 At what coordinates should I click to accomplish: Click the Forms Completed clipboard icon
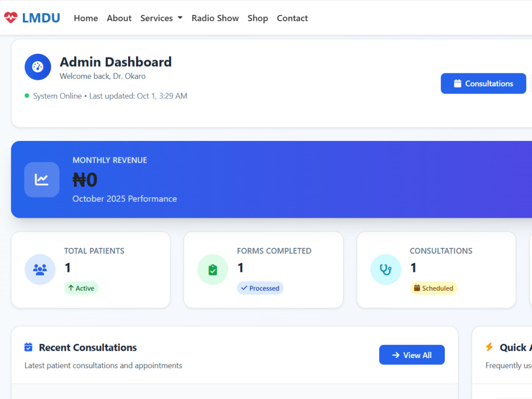pyautogui.click(x=213, y=269)
